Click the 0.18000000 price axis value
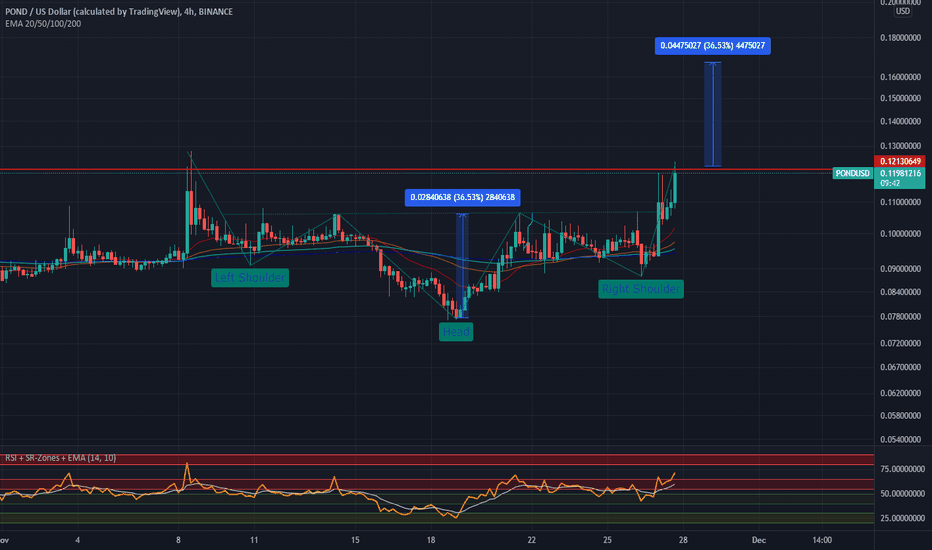 click(900, 38)
